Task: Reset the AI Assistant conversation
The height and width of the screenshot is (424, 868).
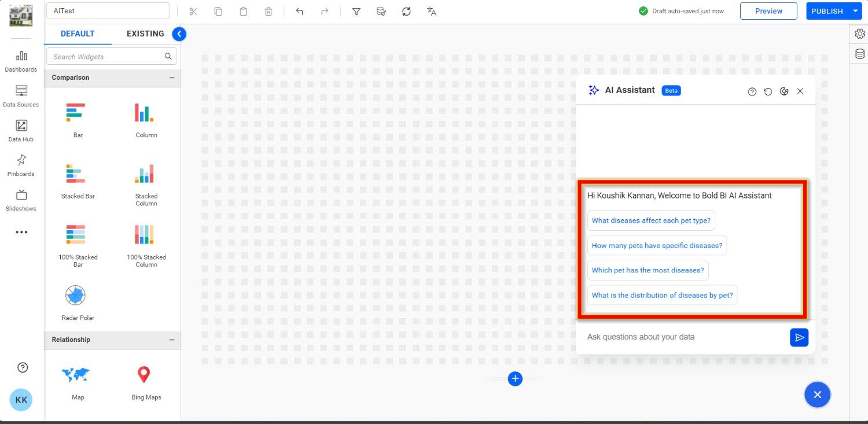Action: tap(768, 91)
